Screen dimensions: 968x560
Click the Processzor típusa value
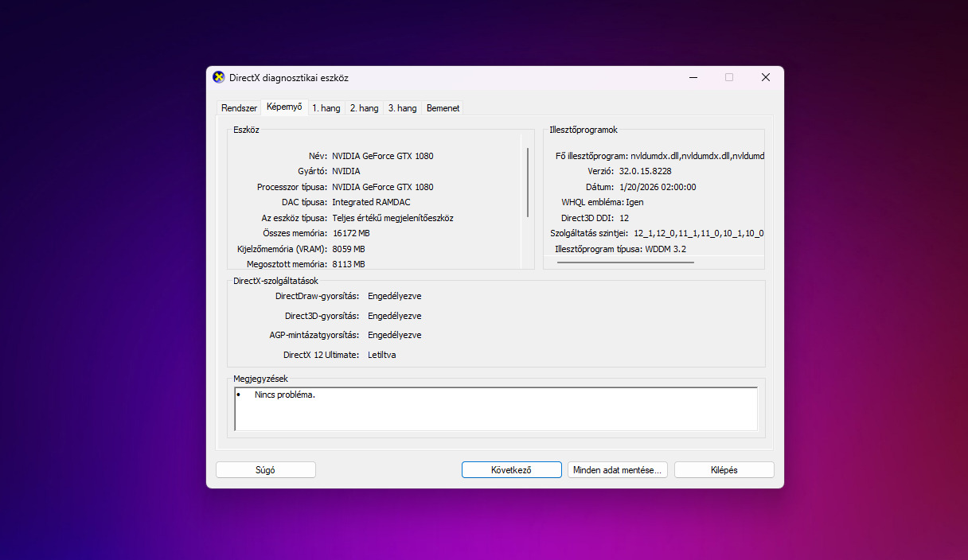[383, 187]
